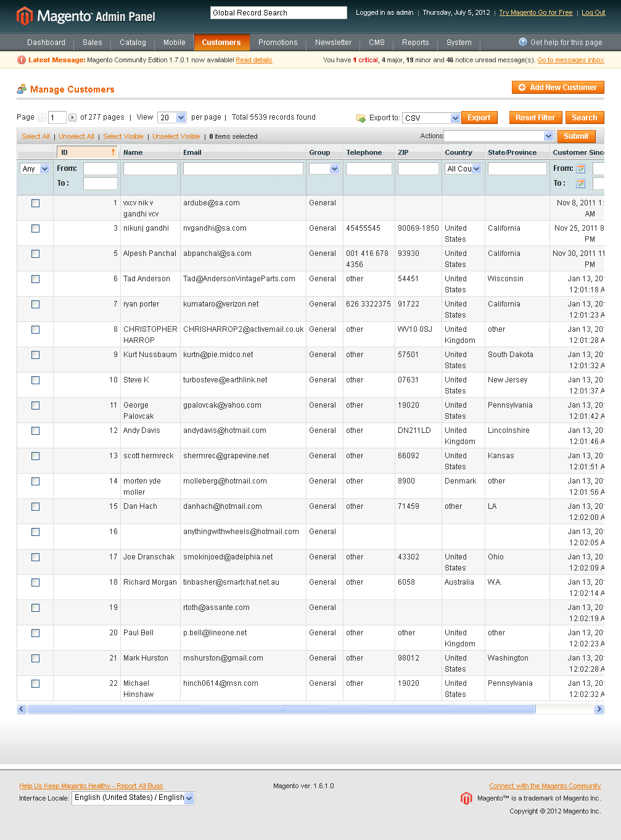The image size is (621, 840).
Task: Tick the checkbox for ryan porter
Action: pos(35,304)
